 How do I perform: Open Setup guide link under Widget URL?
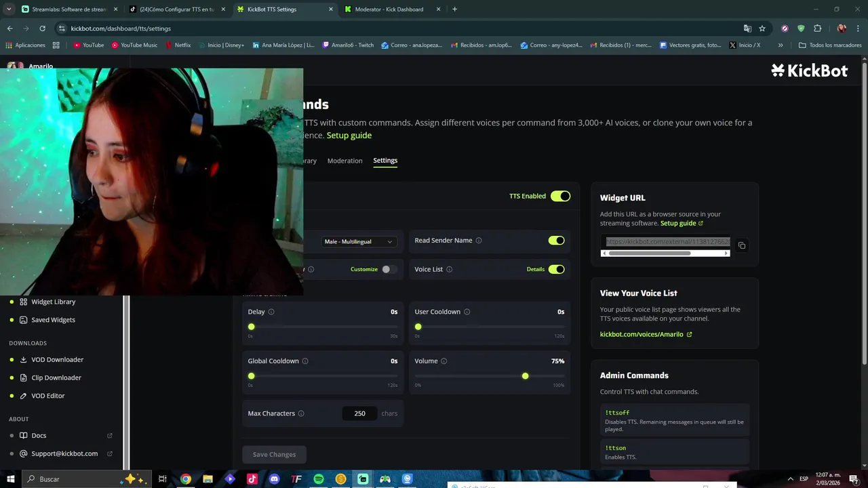point(682,223)
